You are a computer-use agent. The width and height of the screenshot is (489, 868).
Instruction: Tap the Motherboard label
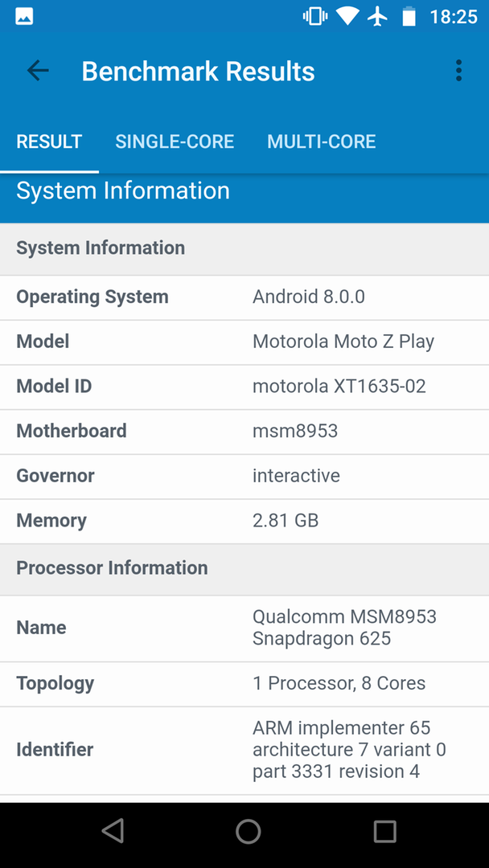point(72,431)
